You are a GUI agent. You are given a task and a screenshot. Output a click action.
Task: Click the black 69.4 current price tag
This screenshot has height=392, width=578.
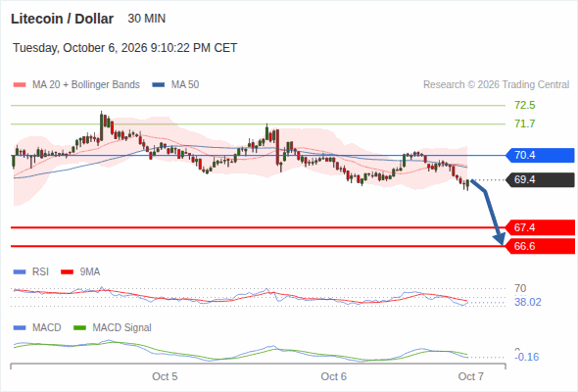point(540,180)
